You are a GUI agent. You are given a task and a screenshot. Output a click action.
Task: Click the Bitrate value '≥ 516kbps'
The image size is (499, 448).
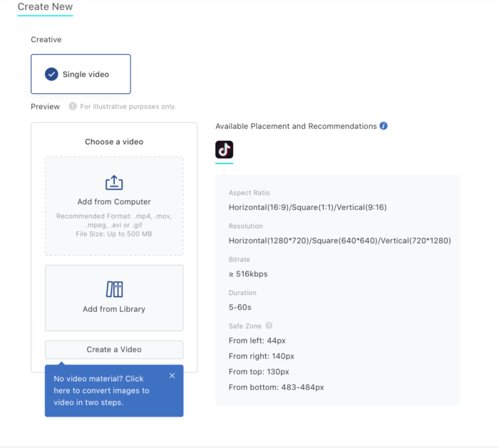248,274
